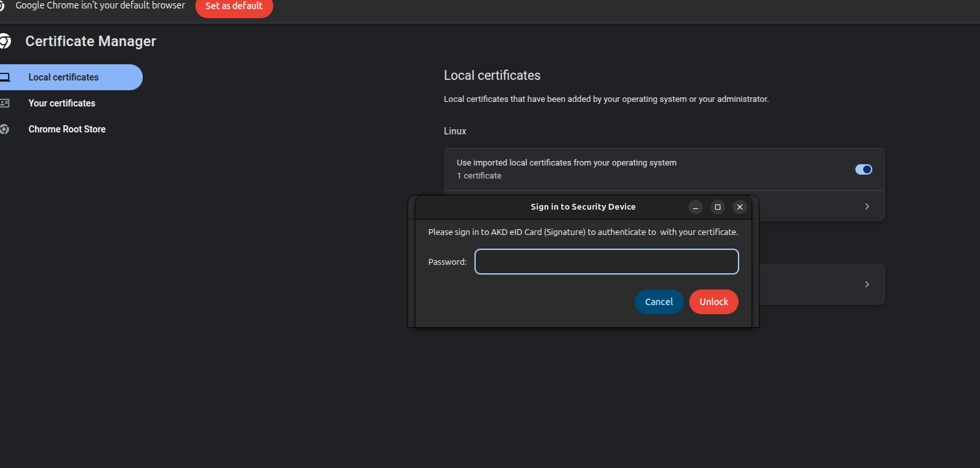Viewport: 980px width, 468px height.
Task: Disable use of imported local certificates toggle
Action: point(863,169)
